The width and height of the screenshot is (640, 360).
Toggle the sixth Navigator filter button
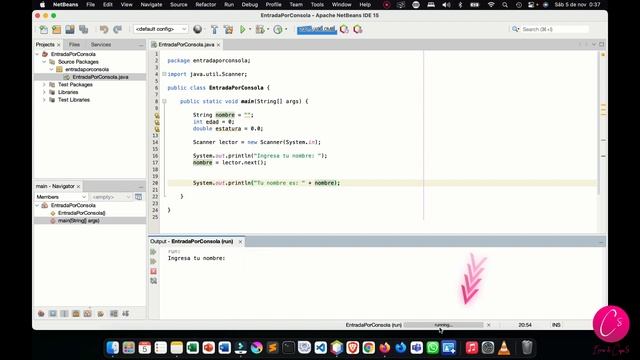101,313
